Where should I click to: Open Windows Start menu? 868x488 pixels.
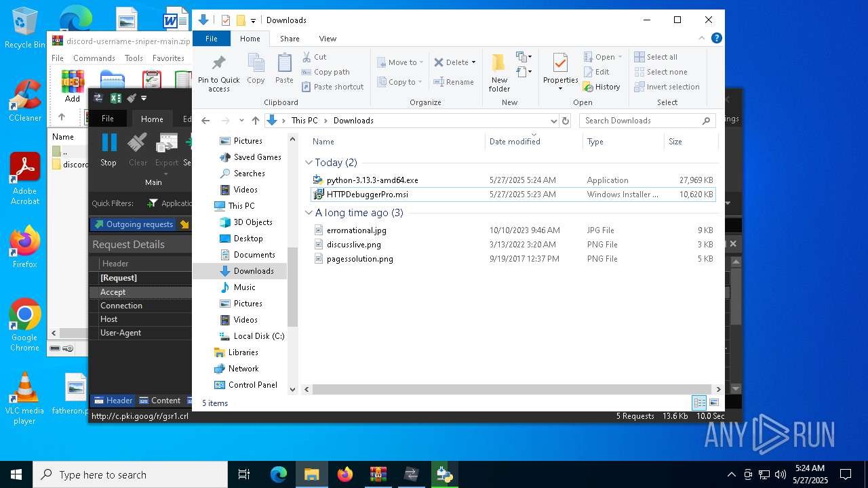(16, 474)
